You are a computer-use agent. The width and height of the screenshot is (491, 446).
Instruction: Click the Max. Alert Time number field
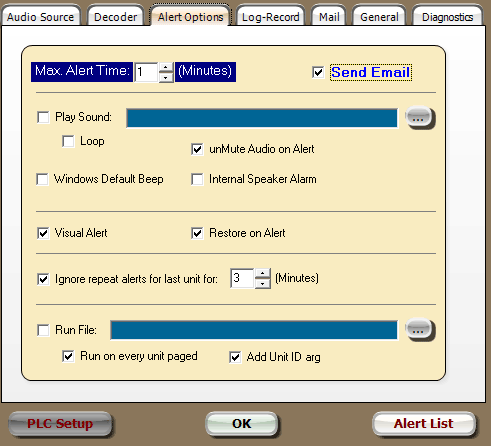(x=146, y=72)
